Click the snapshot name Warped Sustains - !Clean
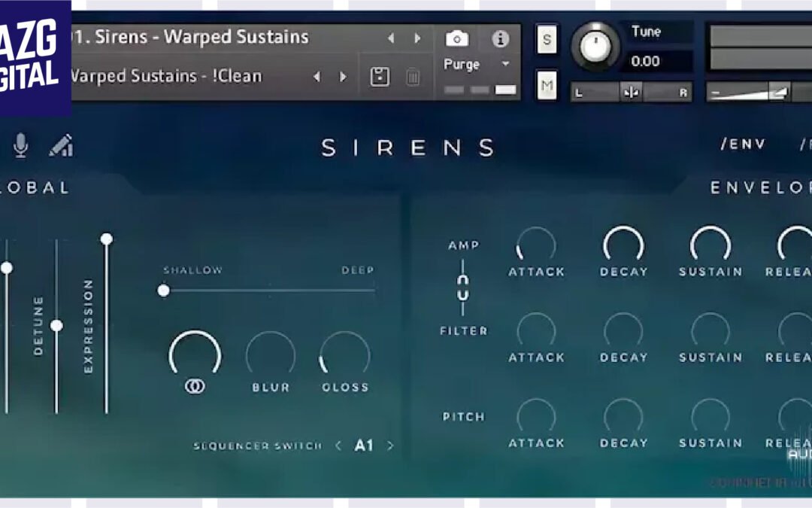The height and width of the screenshot is (508, 812). tap(165, 76)
